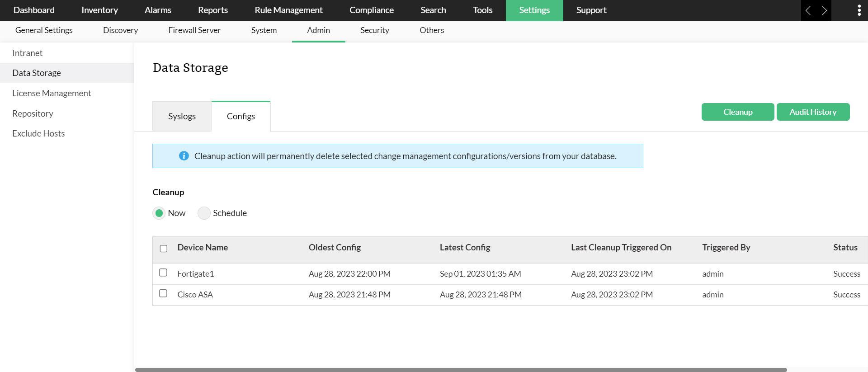The width and height of the screenshot is (868, 372).
Task: Sort by Oldest Config column header
Action: [335, 248]
